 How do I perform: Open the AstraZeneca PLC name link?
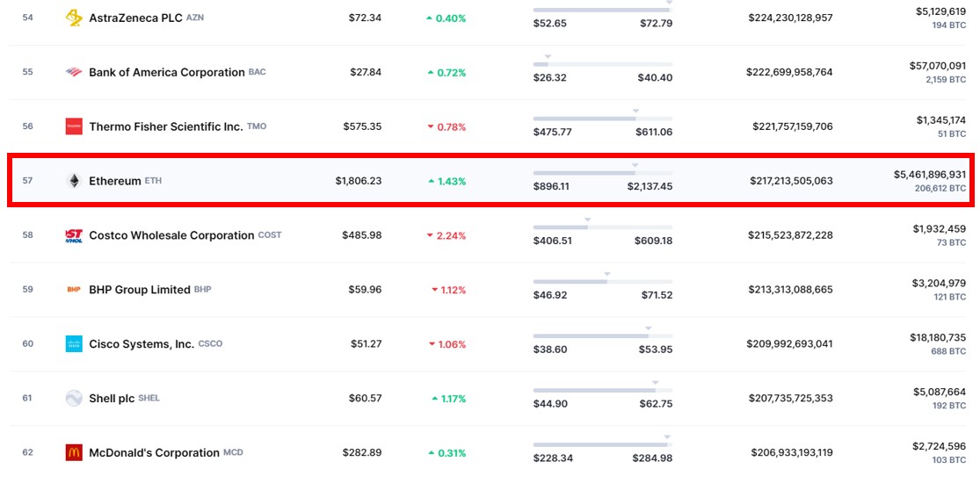click(136, 18)
